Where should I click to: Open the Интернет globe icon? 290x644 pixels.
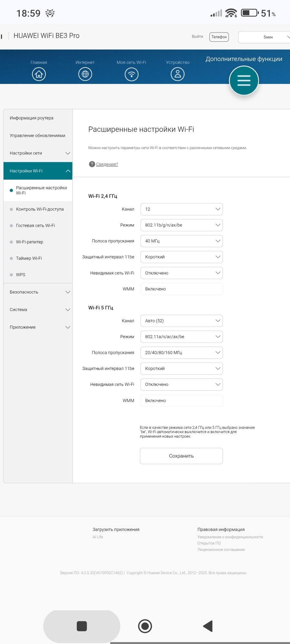85,74
